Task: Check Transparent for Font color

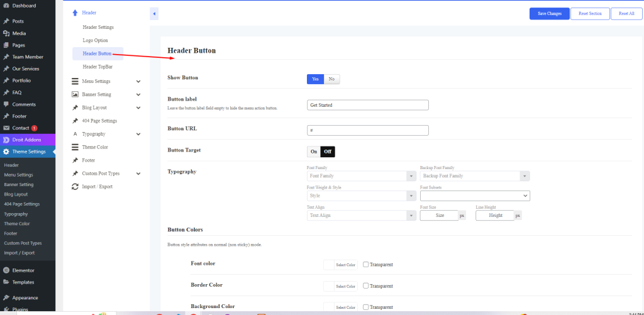Action: pos(366,265)
